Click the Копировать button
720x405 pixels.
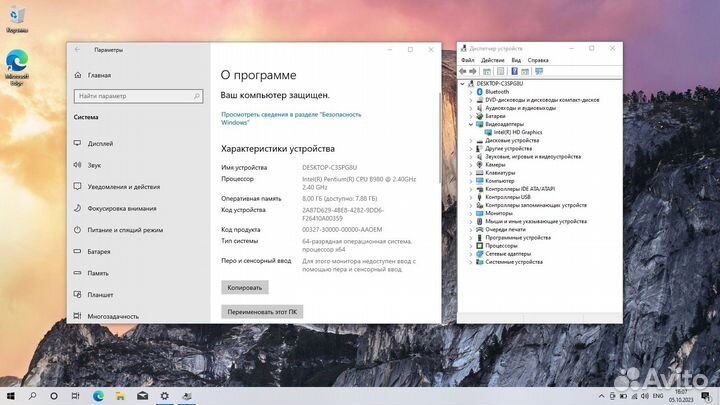(245, 287)
